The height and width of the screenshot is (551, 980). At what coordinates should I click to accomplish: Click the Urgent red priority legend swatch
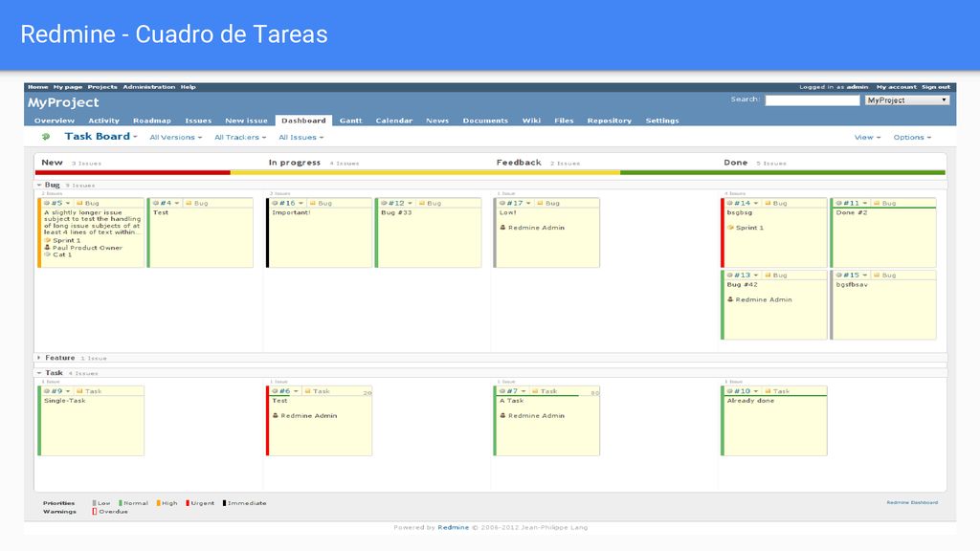[188, 503]
